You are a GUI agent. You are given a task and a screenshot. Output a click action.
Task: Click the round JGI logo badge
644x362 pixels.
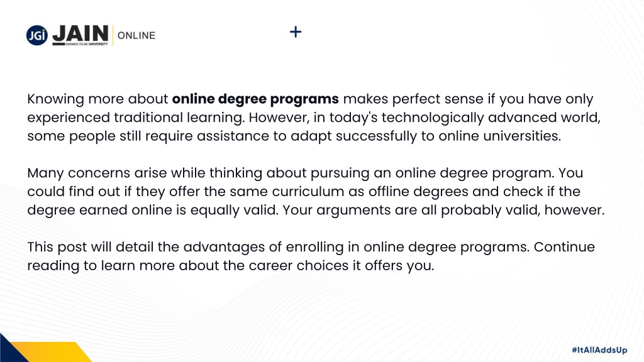click(37, 35)
